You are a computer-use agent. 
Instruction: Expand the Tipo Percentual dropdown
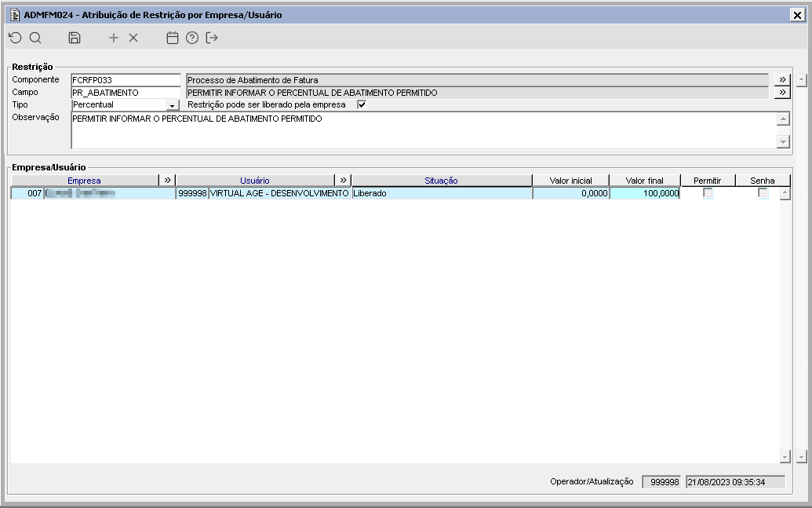173,105
